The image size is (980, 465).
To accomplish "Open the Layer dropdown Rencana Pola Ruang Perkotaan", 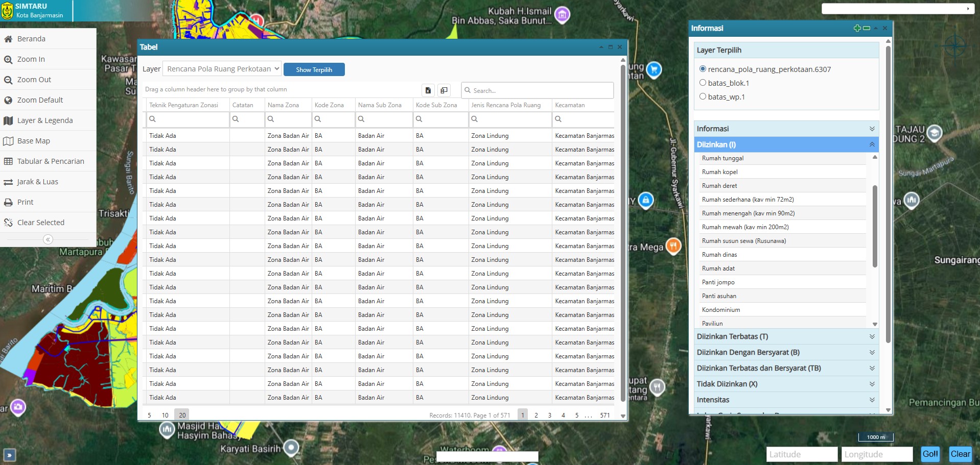I will pyautogui.click(x=223, y=69).
